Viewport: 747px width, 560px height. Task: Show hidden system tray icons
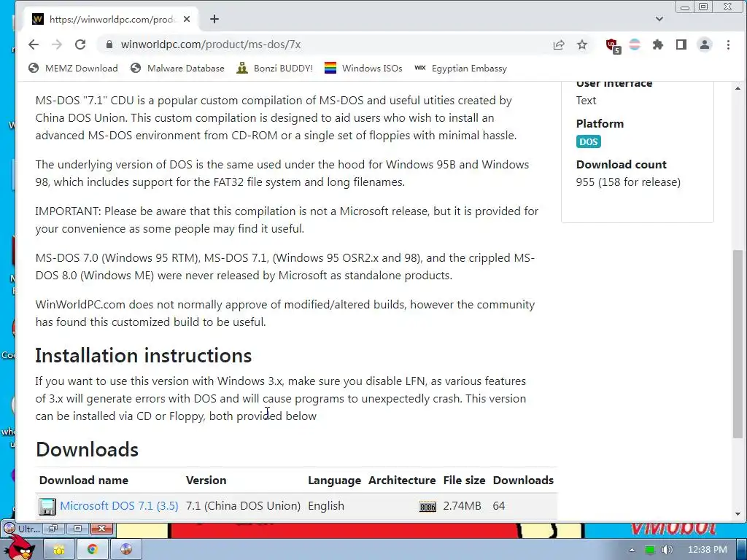point(632,550)
